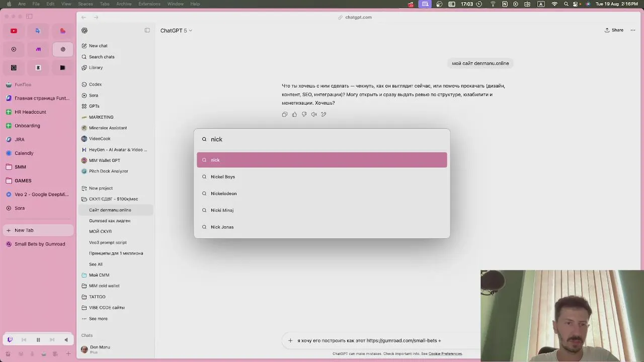This screenshot has height=362, width=644.
Task: Click See All under the project
Action: pos(96,264)
